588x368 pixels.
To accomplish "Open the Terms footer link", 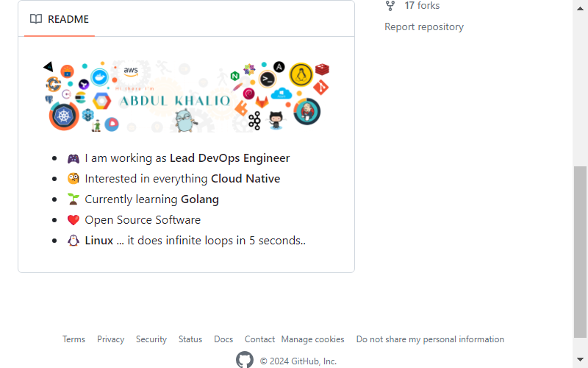I will tap(74, 339).
